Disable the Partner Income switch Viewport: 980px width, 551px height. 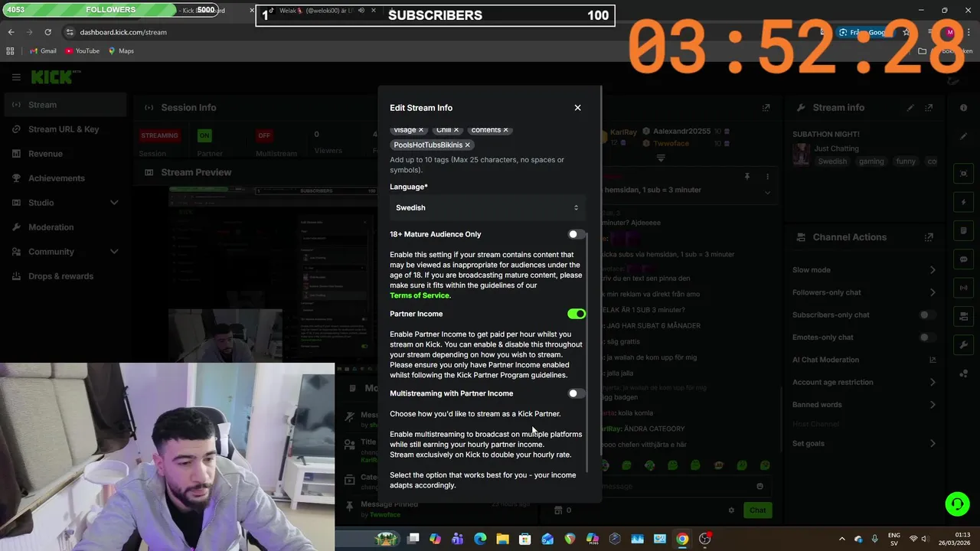576,314
